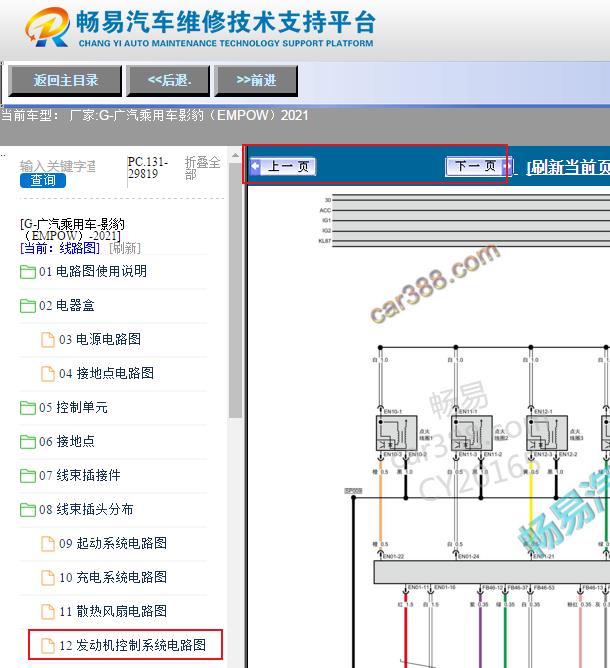Expand 01 电路图使用说明 tree item
The height and width of the screenshot is (668, 610).
click(x=93, y=271)
